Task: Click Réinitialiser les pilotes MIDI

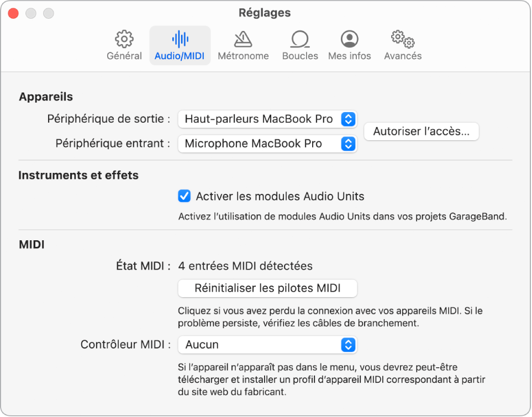Action: [x=267, y=288]
